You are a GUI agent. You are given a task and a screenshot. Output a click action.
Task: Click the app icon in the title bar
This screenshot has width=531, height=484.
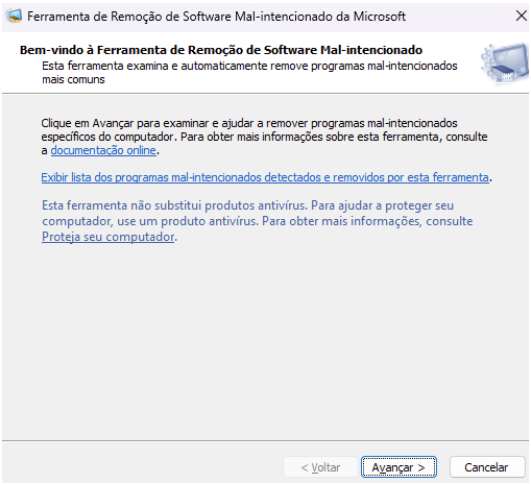pyautogui.click(x=14, y=16)
